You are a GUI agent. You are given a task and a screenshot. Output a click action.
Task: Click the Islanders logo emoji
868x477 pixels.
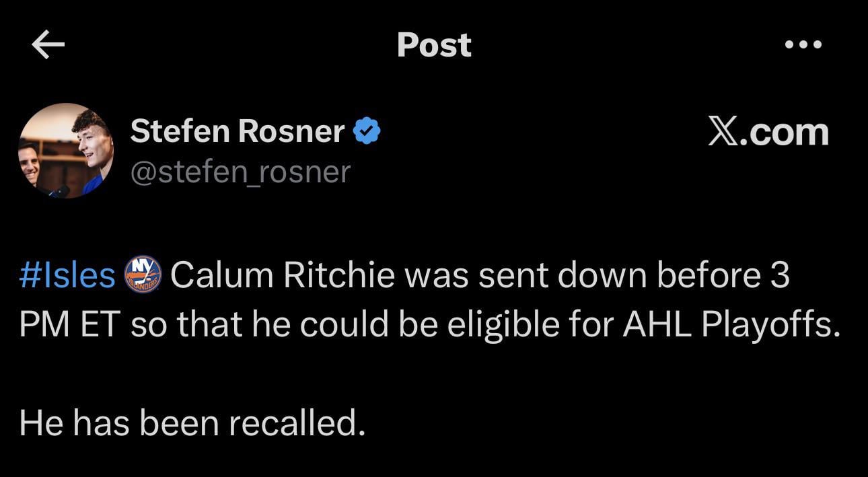point(143,275)
